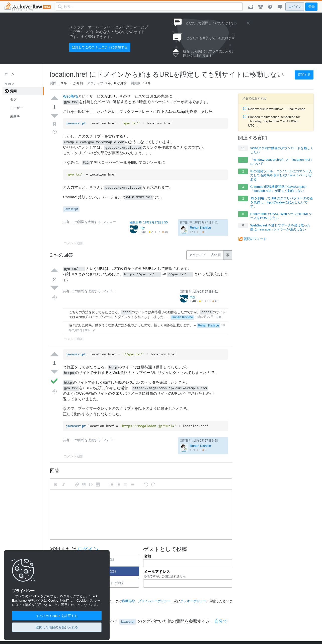322x644 pixels.
Task: Sort answers by 票 tab
Action: pos(228,255)
